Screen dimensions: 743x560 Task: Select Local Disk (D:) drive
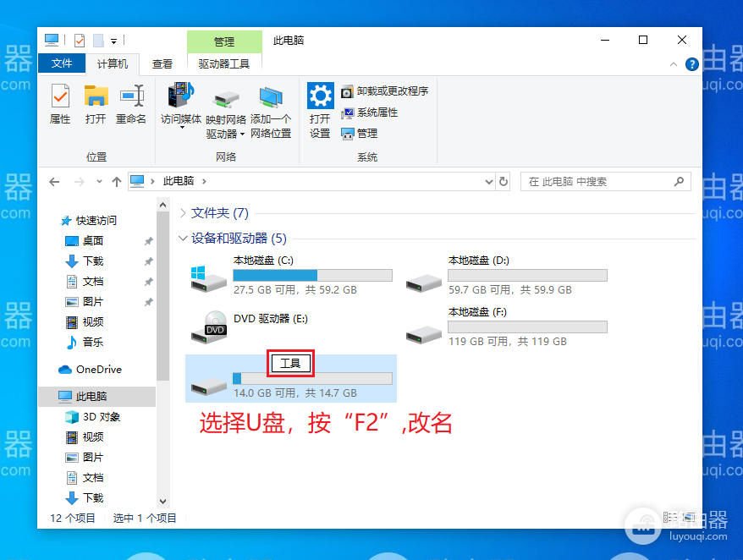(506, 275)
